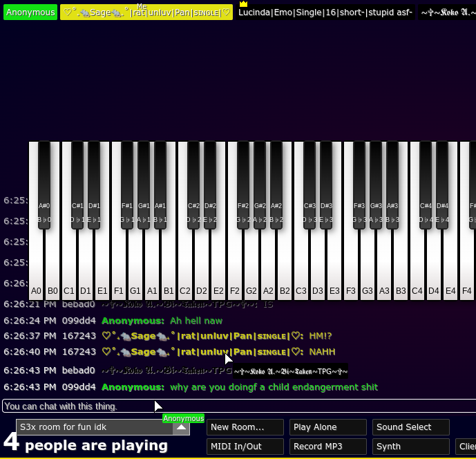Play the F#2 black key
The width and height of the screenshot is (476, 459).
(243, 185)
